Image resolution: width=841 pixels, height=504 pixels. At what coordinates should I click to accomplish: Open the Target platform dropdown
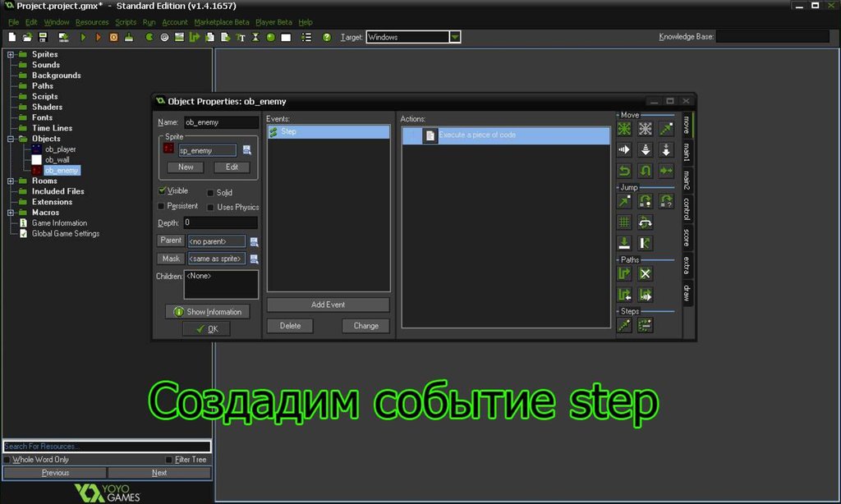point(455,37)
